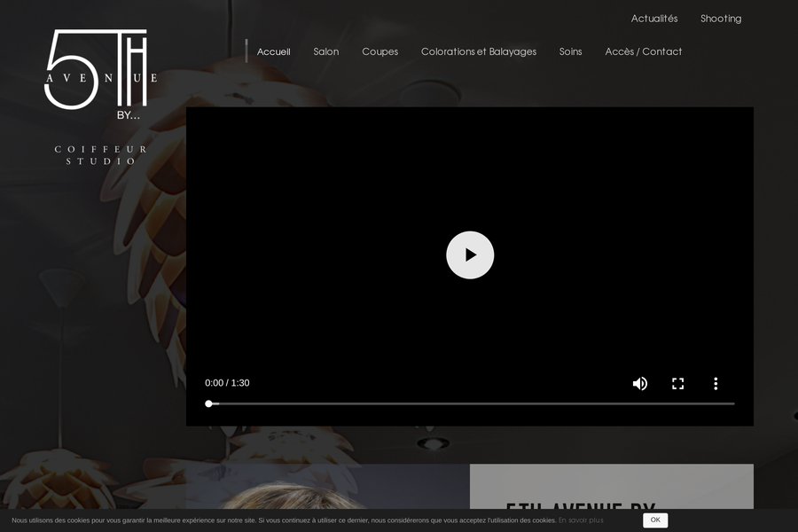Open the Coupes section
This screenshot has height=532, width=798.
tap(380, 52)
